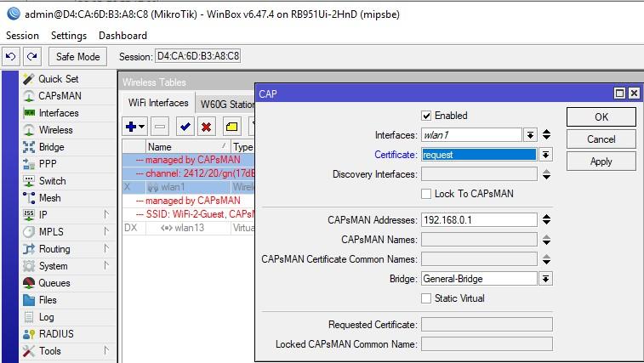Click CAPsMAN Addresses field 192.168.0.1
This screenshot has height=363, width=644.
click(479, 219)
